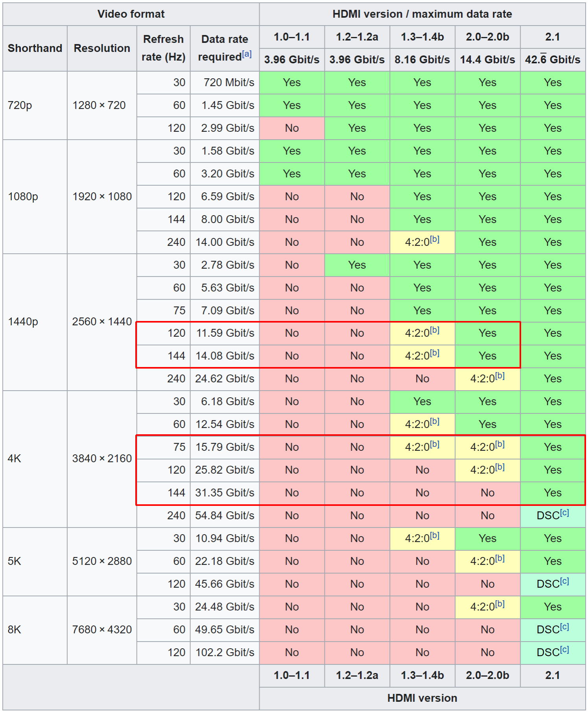Click the '3.20 Gbit/s' data rate cell
The height and width of the screenshot is (712, 588).
(x=225, y=174)
